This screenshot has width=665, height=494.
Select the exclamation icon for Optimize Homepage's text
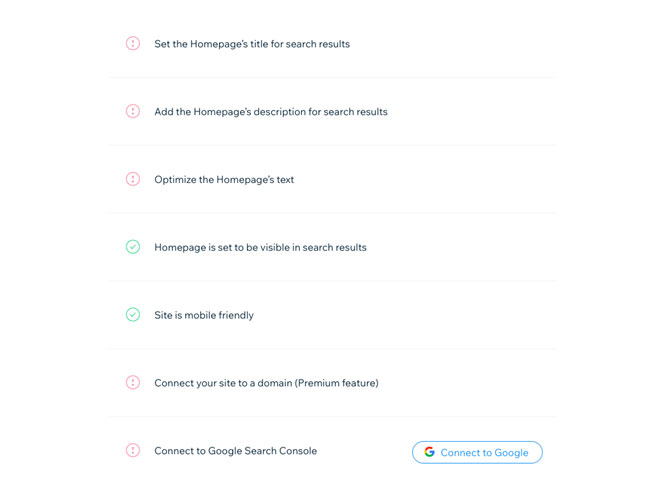coord(133,179)
